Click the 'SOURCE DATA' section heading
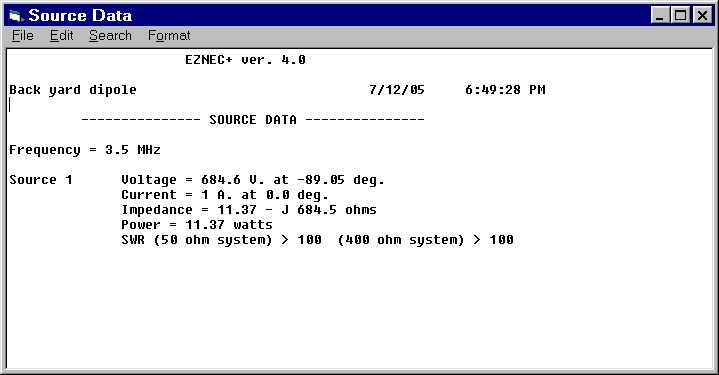Image resolution: width=719 pixels, height=375 pixels. coord(253,120)
